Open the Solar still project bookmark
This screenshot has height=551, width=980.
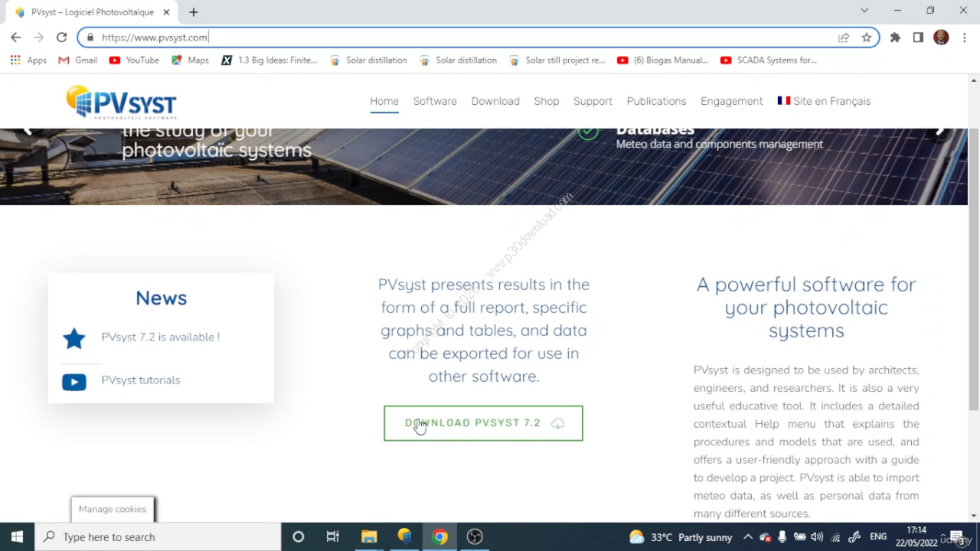557,60
